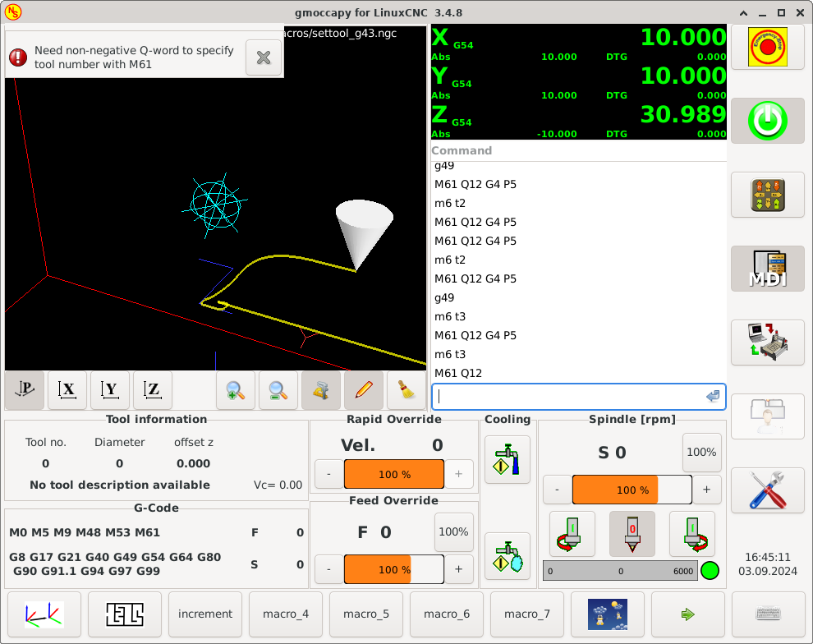This screenshot has width=813, height=644.
Task: Run macro_6
Action: (x=447, y=614)
